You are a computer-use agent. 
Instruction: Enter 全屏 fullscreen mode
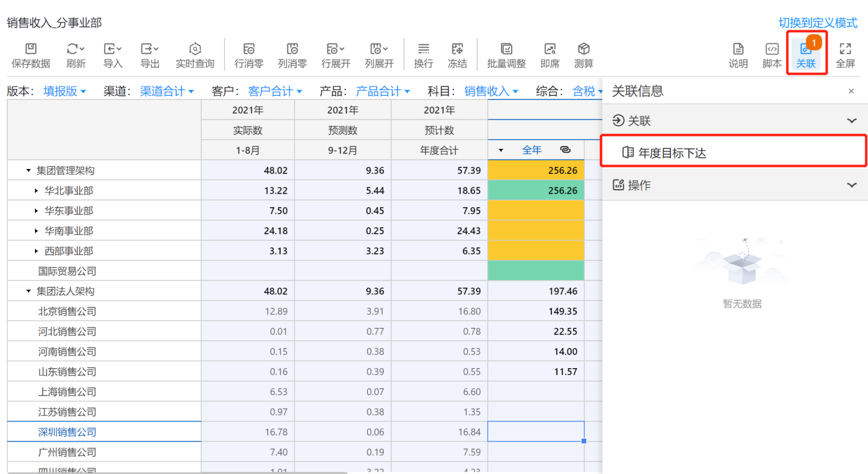click(845, 49)
